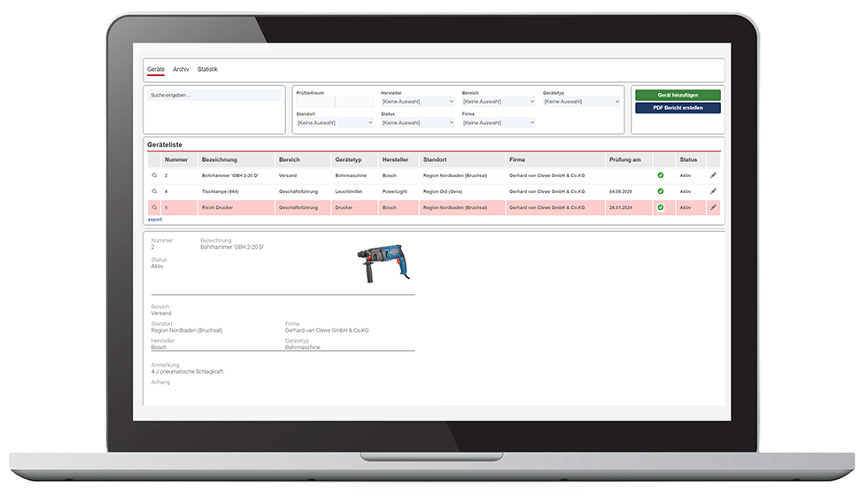Click pencil edit icon for Tischlampe

pos(713,190)
